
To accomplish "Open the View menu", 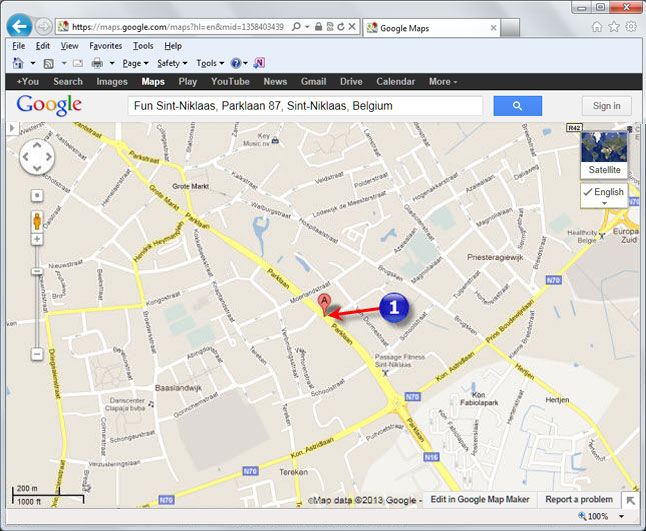I will click(x=69, y=46).
